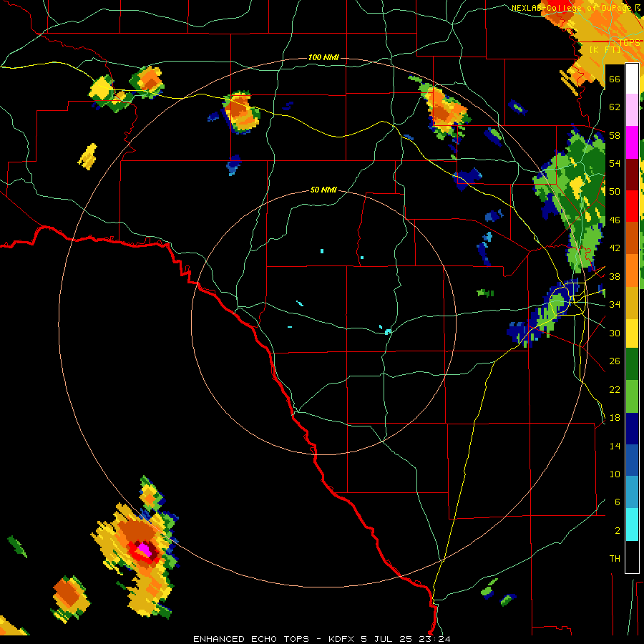Image resolution: width=644 pixels, height=644 pixels.
Task: Click the '5 JUL 25 23:24' timestamp
Action: [406, 639]
